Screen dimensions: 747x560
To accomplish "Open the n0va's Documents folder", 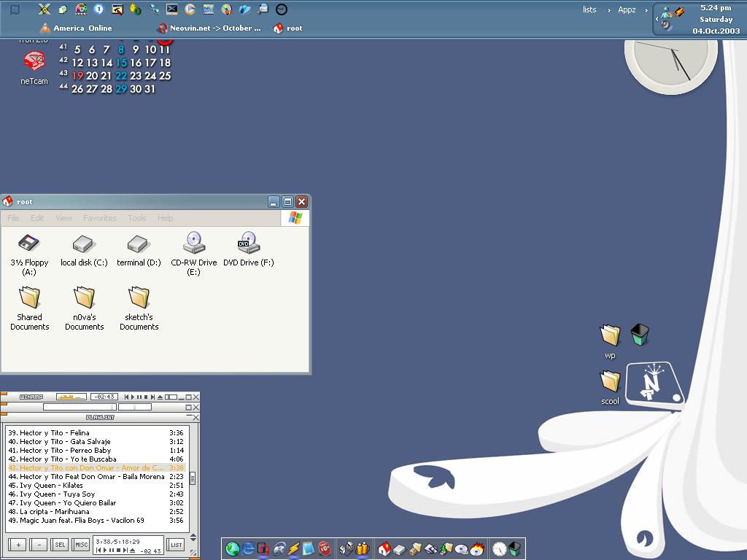I will 84,298.
